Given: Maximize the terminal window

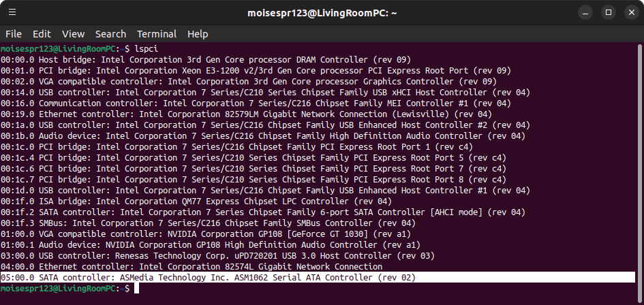Looking at the screenshot, I should coord(609,12).
